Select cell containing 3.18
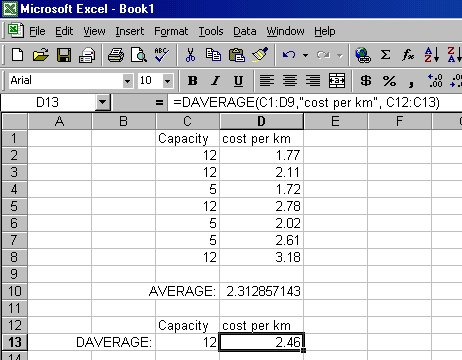 (x=262, y=257)
